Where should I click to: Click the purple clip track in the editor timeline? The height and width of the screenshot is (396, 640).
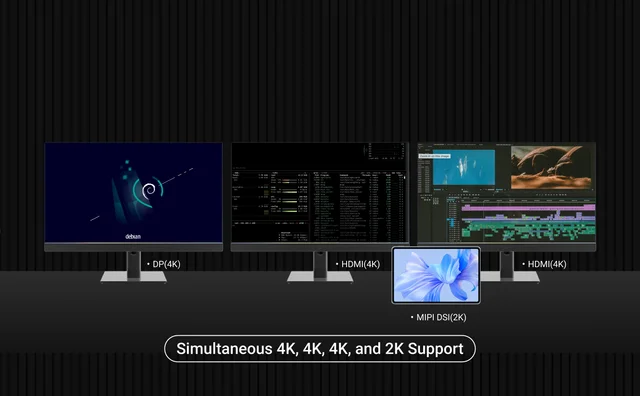pyautogui.click(x=528, y=208)
